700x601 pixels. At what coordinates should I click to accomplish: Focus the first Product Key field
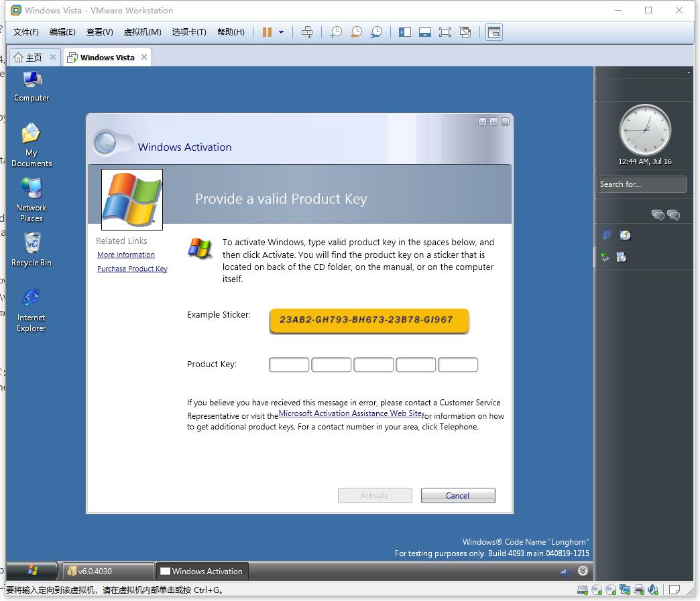click(x=289, y=364)
